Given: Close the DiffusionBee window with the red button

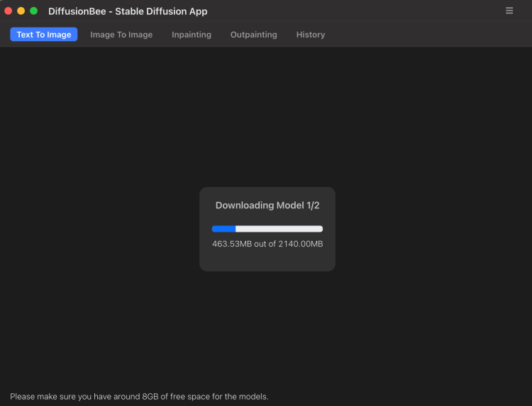Looking at the screenshot, I should [9, 11].
